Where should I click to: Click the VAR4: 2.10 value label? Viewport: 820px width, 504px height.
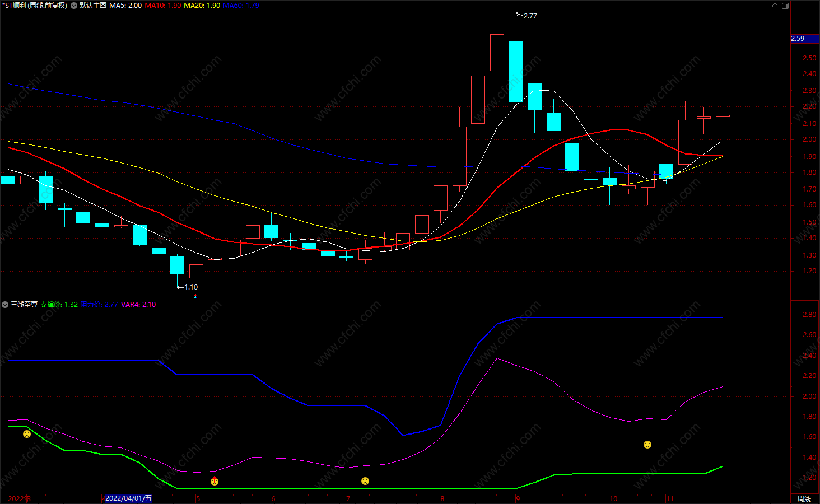click(x=138, y=305)
